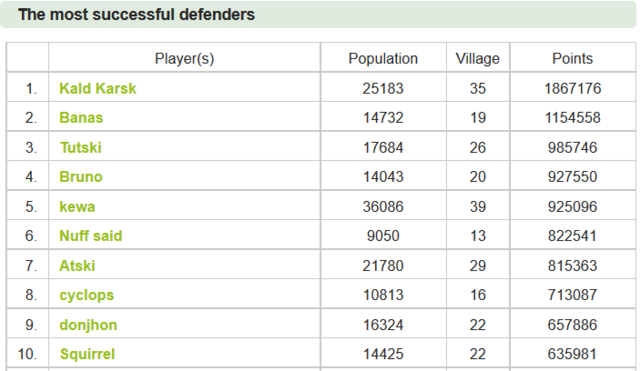This screenshot has height=371, width=640.
Task: Select the Bruno player link
Action: click(x=81, y=177)
